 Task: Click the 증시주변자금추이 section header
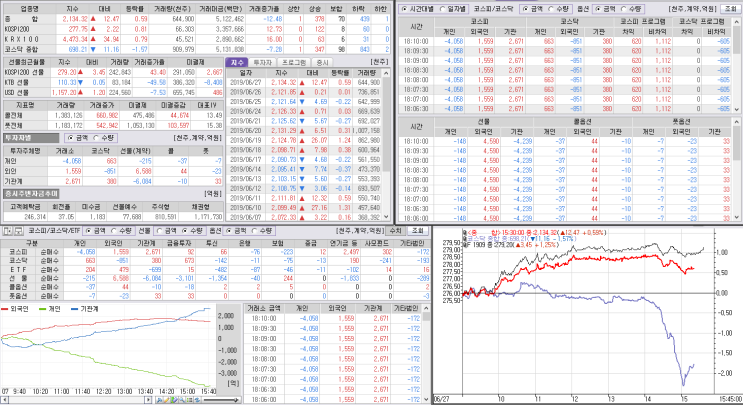tap(31, 194)
